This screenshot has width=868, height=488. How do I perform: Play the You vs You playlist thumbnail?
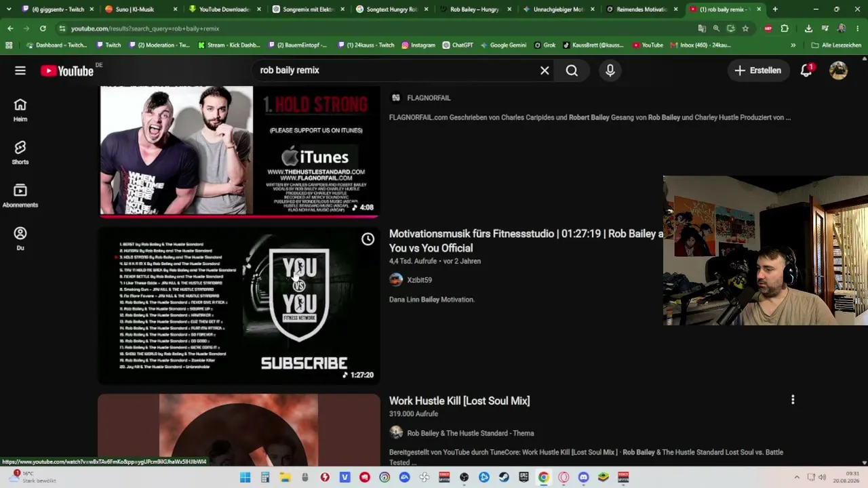tap(239, 306)
